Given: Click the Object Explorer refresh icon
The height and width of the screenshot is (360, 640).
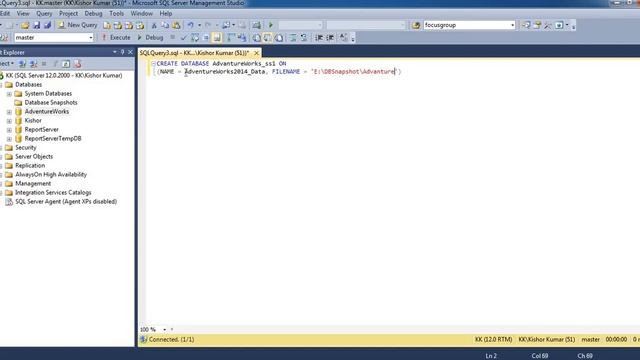Looking at the screenshot, I should (x=66, y=64).
